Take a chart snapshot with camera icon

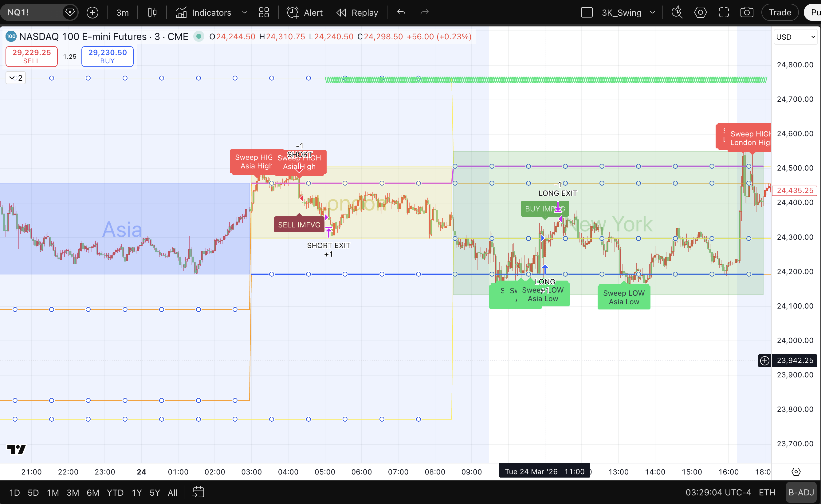point(747,13)
